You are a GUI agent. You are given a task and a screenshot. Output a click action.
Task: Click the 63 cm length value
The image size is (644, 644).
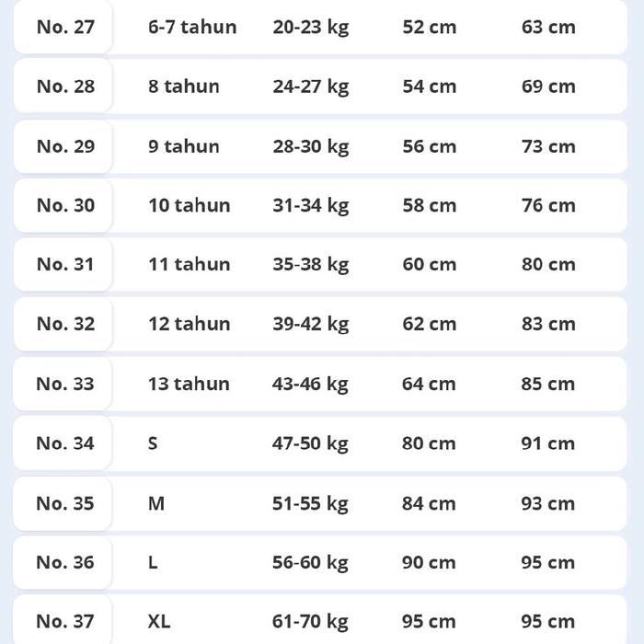(548, 27)
